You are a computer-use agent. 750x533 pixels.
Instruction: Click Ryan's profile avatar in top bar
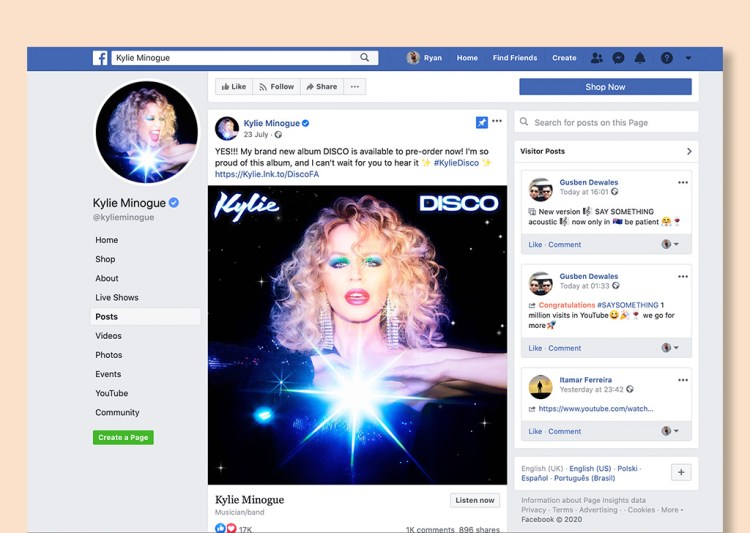pyautogui.click(x=413, y=57)
